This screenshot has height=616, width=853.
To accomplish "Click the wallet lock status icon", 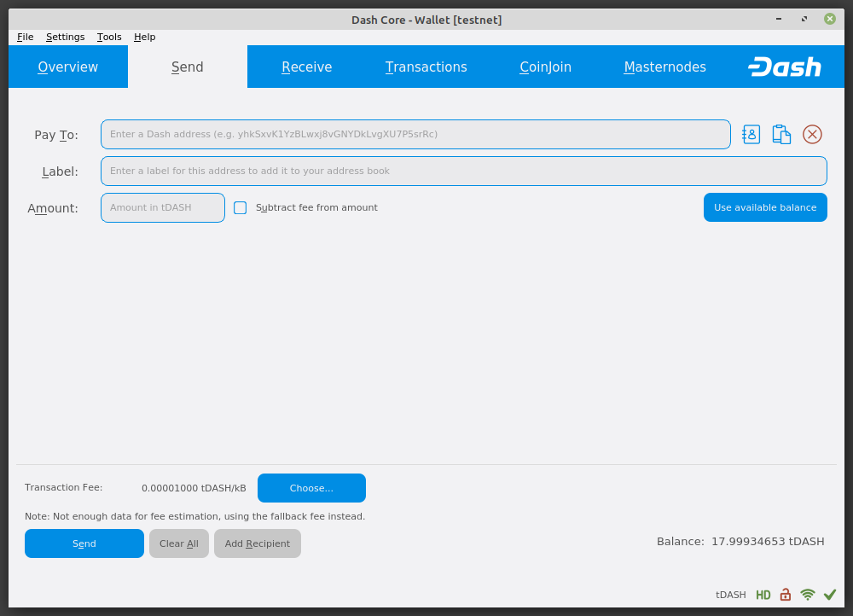I will pos(785,594).
